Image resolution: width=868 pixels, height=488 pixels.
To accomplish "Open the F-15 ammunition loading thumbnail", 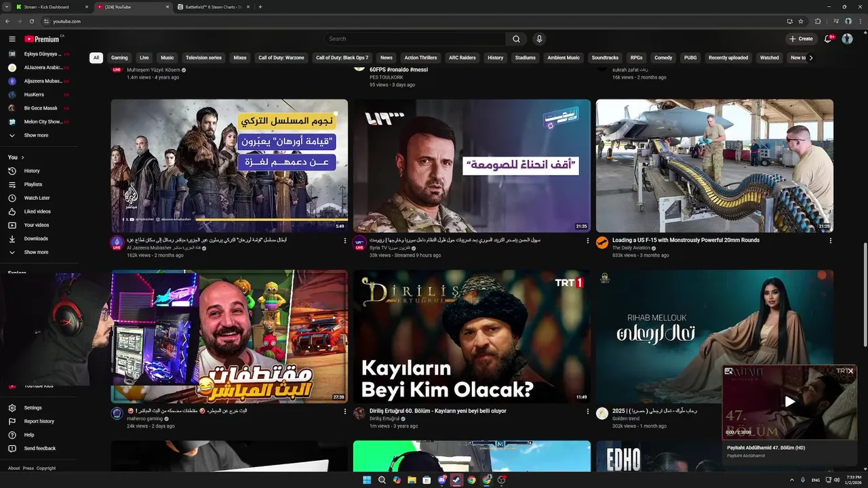I will (715, 166).
